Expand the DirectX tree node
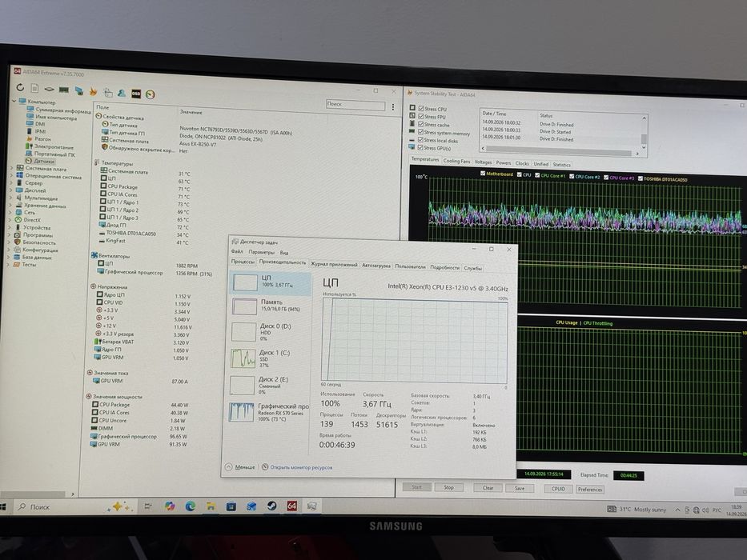The image size is (747, 560). tap(10, 219)
